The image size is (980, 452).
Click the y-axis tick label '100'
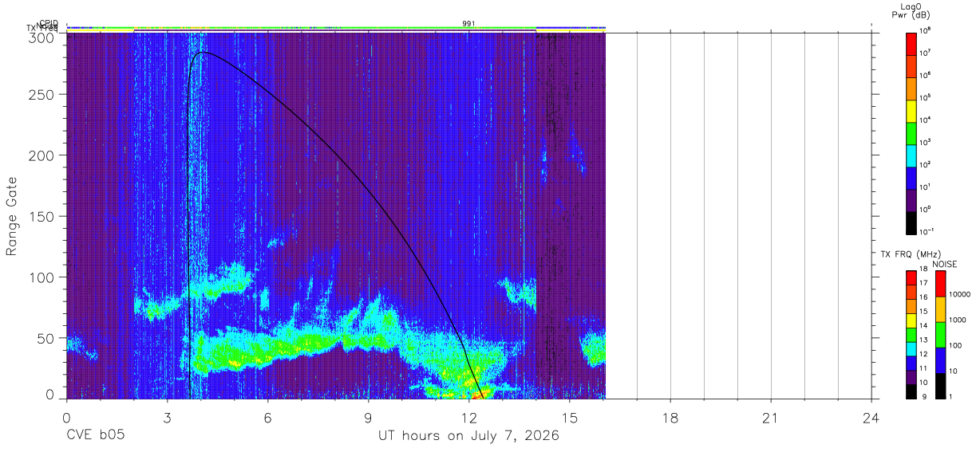43,278
